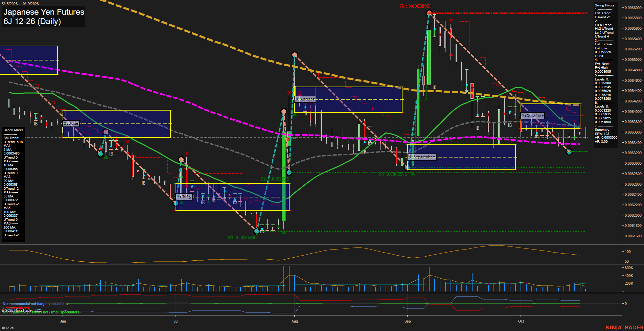Select the Oct label on the time axis
644x331 pixels.
(x=521, y=321)
